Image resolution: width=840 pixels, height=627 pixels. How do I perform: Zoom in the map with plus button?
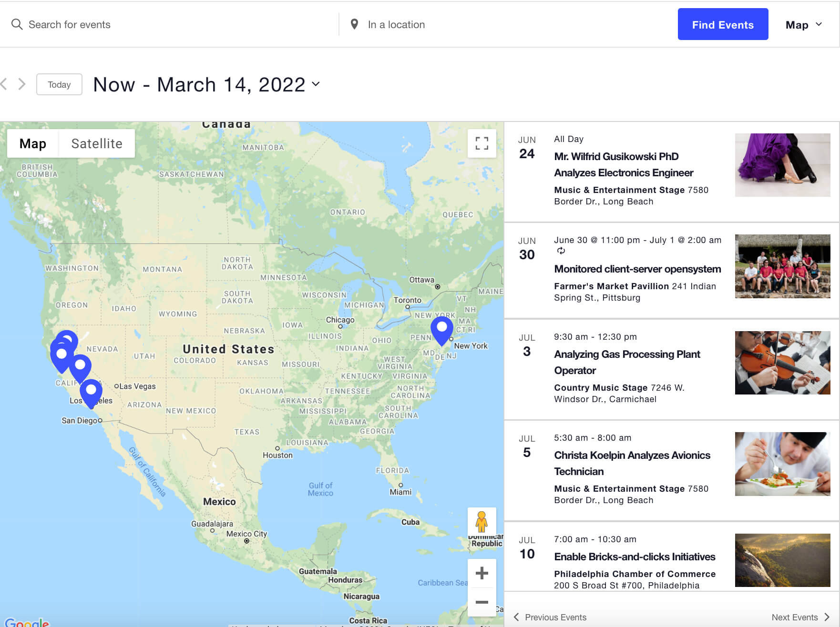coord(481,573)
